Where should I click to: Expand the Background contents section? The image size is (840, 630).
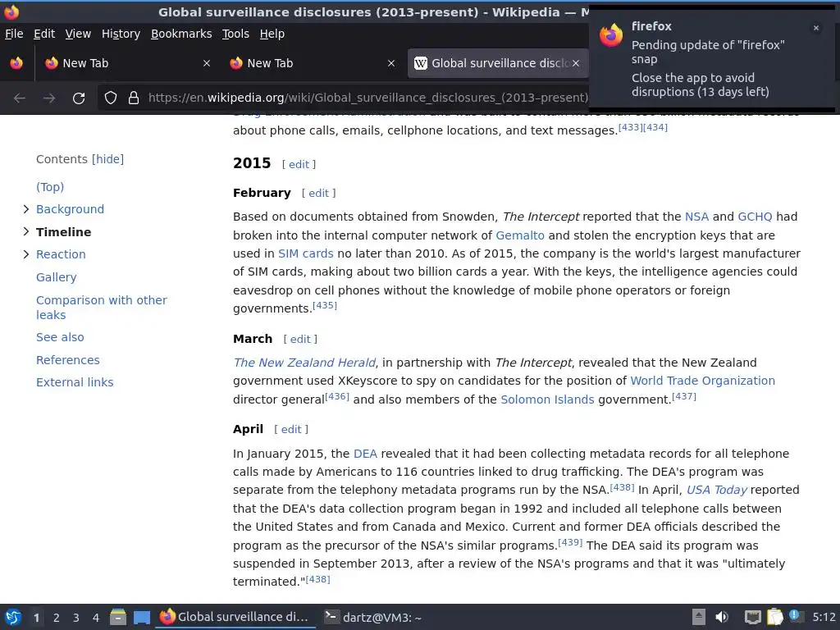pos(25,209)
